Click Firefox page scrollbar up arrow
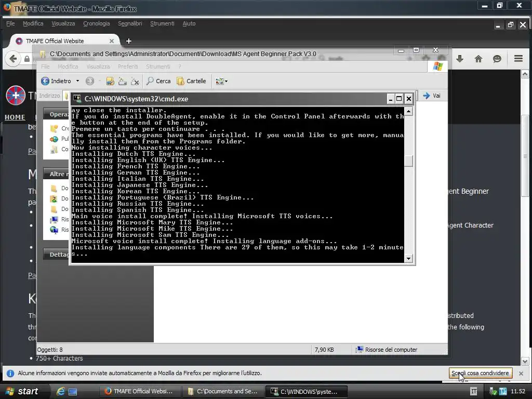This screenshot has height=399, width=532. point(525,74)
